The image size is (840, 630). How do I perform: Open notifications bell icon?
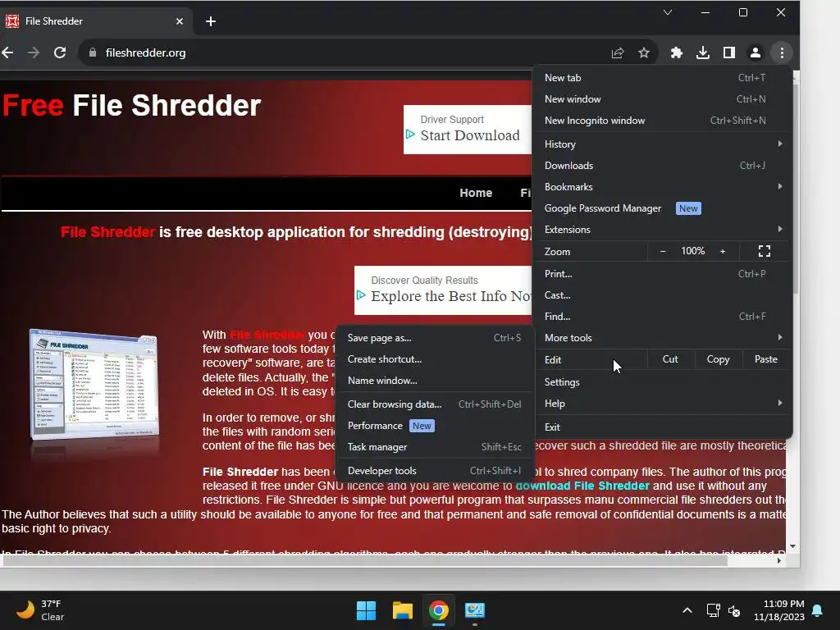coord(818,610)
